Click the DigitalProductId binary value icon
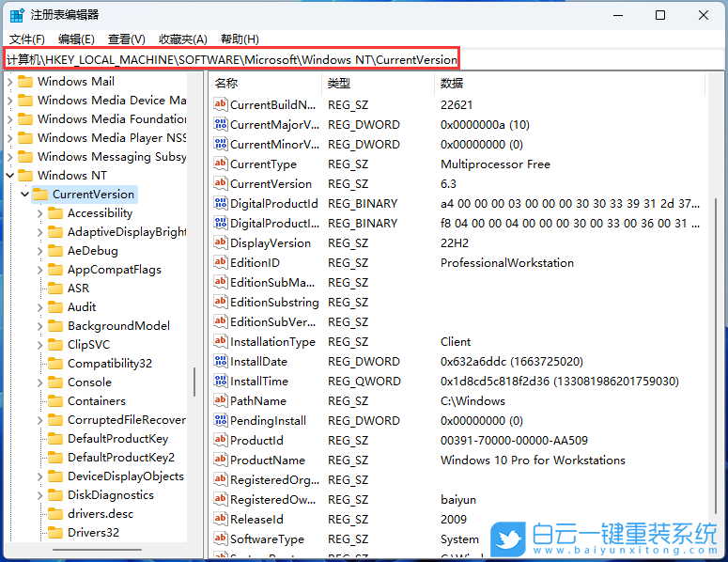Screen dimensions: 728x562 221,203
